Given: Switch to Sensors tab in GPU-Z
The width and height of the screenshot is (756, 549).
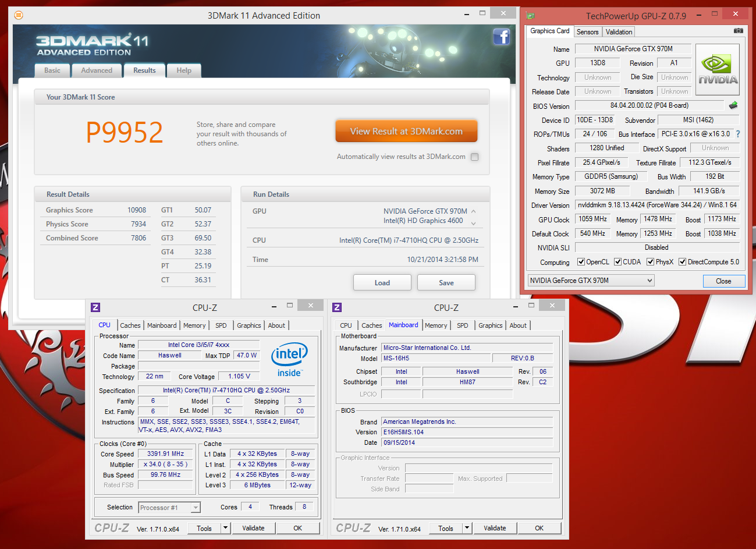Looking at the screenshot, I should tap(588, 32).
